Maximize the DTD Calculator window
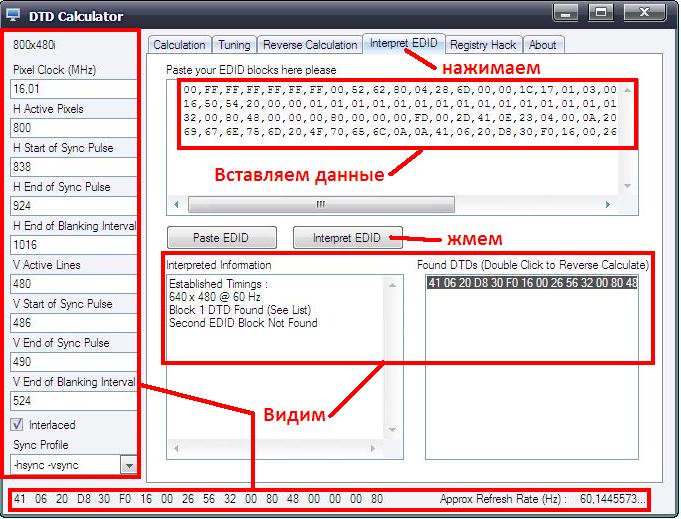This screenshot has width=681, height=519. pos(600,14)
